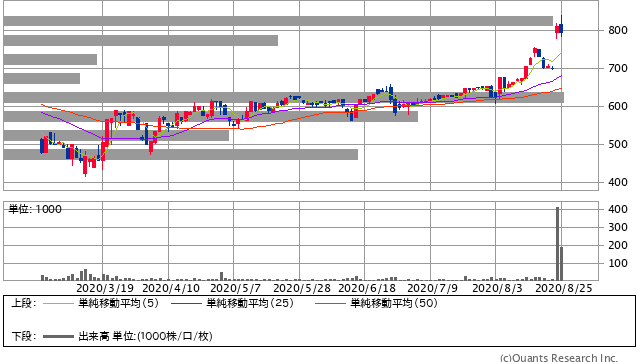Click the orange-red line swatch in legend
Image resolution: width=638 pixels, height=362 pixels.
click(x=330, y=303)
